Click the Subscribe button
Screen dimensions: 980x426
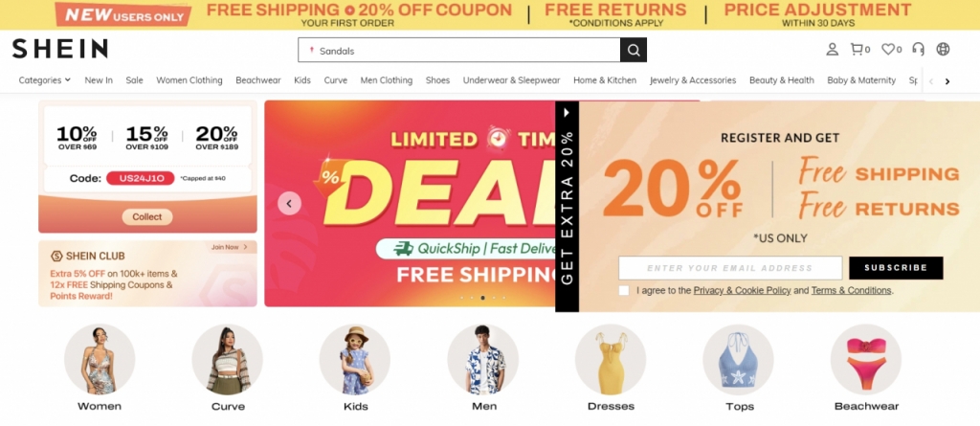click(x=896, y=268)
